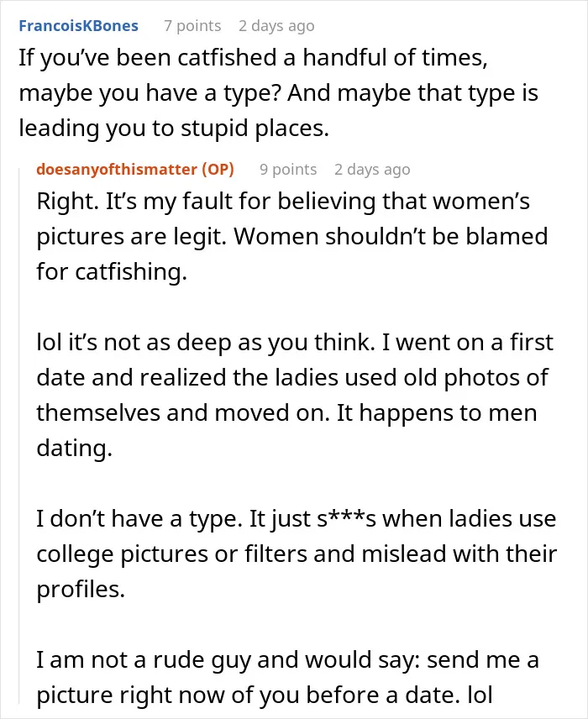The image size is (588, 719).
Task: Click the 'I am not a rude guy' paragraph
Action: click(287, 677)
